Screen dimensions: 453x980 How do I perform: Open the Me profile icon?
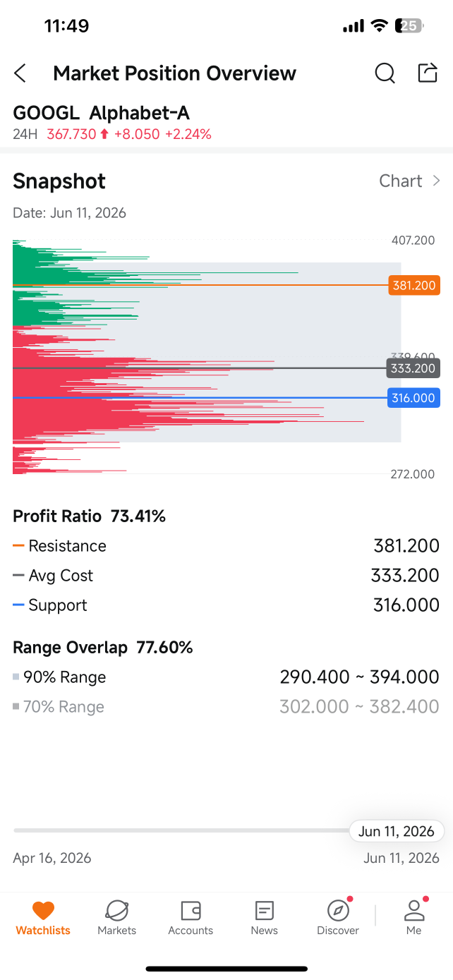(414, 911)
